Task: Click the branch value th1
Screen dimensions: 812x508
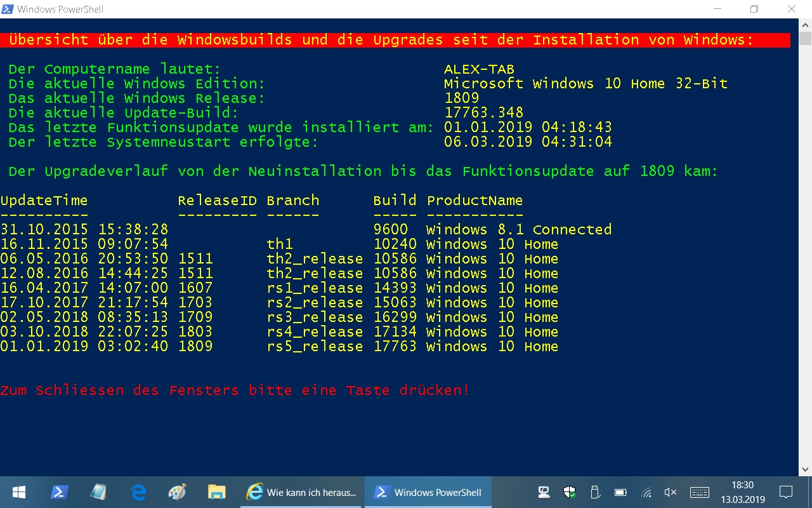Action: coord(280,244)
